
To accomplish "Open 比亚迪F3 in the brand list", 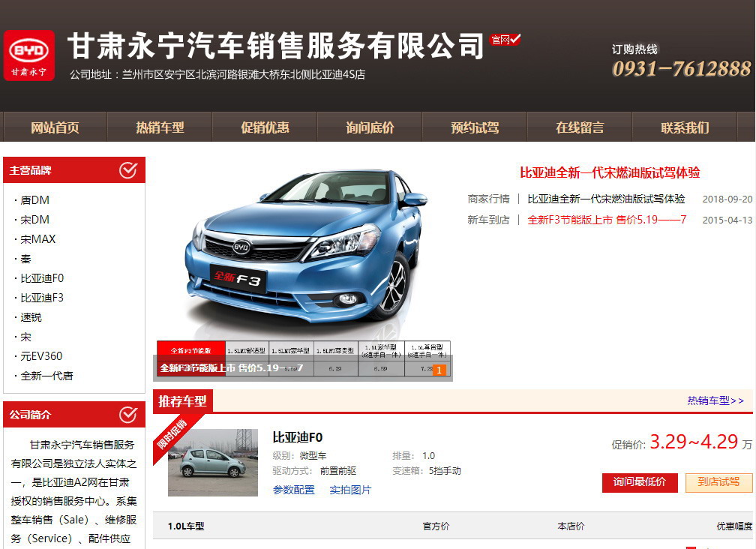I will point(42,298).
